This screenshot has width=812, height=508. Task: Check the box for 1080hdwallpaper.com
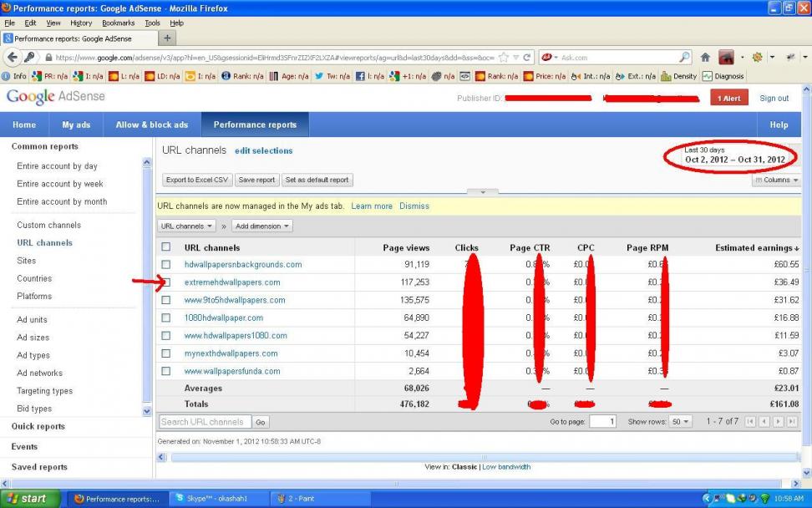[165, 318]
